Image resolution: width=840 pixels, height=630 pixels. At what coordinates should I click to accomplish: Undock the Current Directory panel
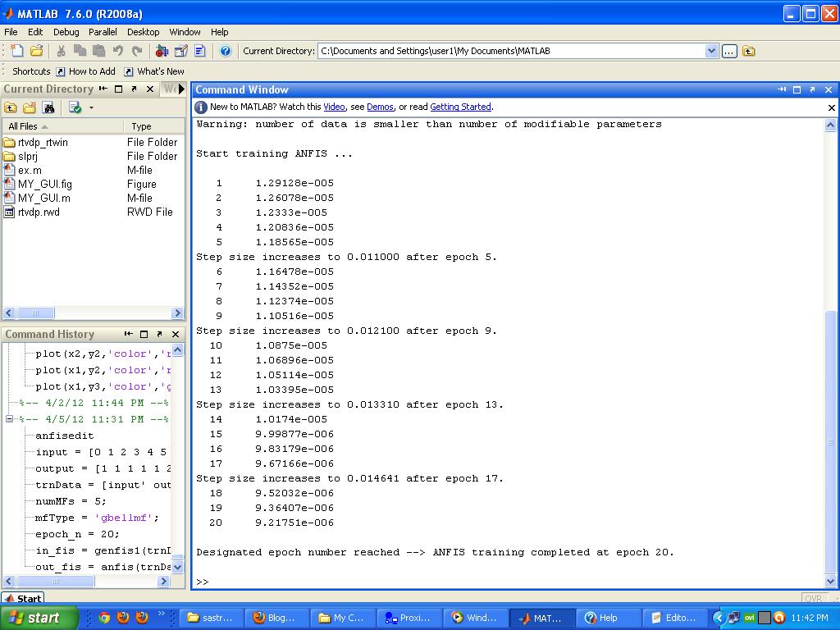tap(134, 89)
